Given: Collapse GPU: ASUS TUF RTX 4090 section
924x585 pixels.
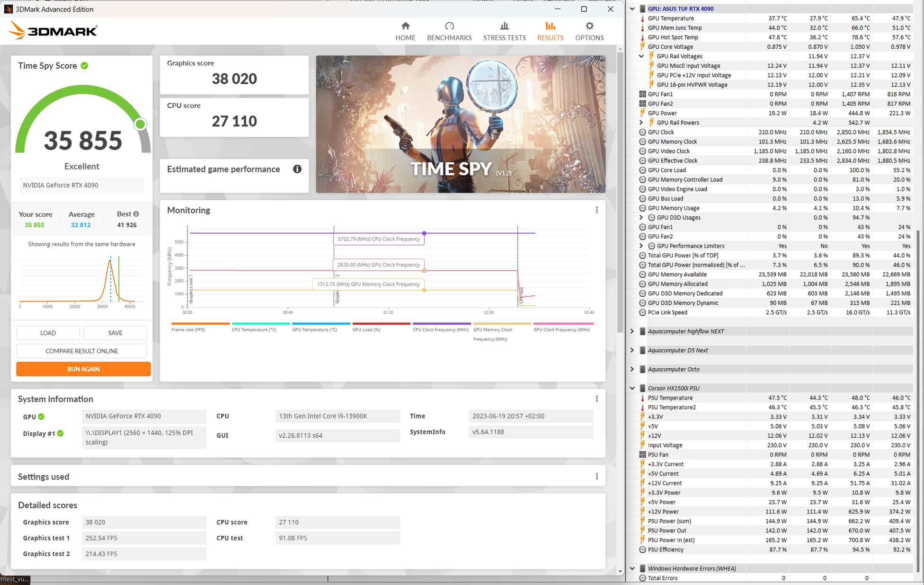Looking at the screenshot, I should click(x=632, y=9).
